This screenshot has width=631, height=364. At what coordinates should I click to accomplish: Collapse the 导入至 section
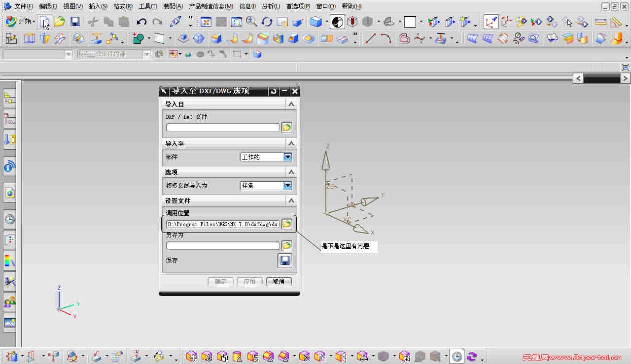coord(291,143)
